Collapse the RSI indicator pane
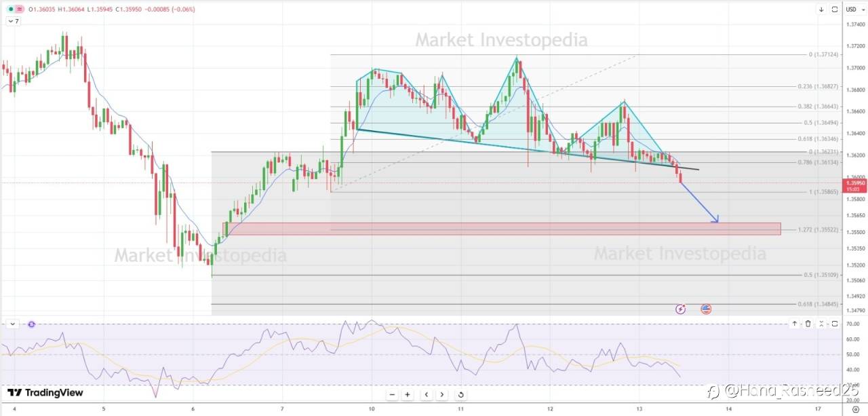 [821, 324]
